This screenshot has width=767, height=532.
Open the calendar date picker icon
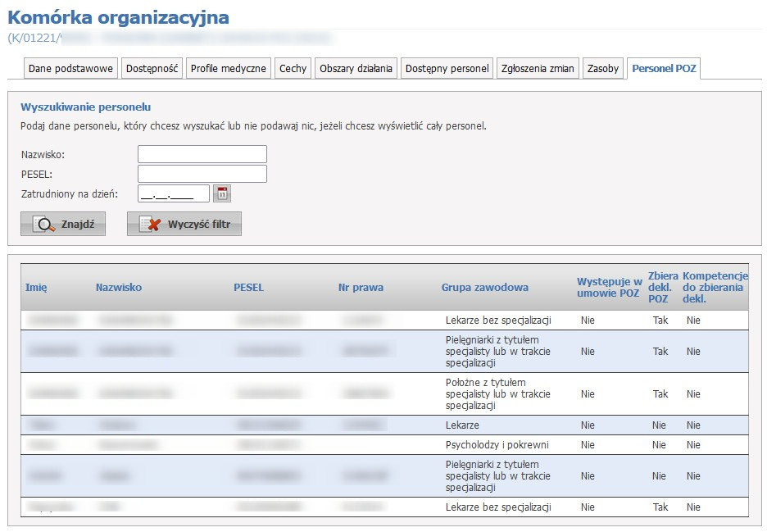point(222,193)
